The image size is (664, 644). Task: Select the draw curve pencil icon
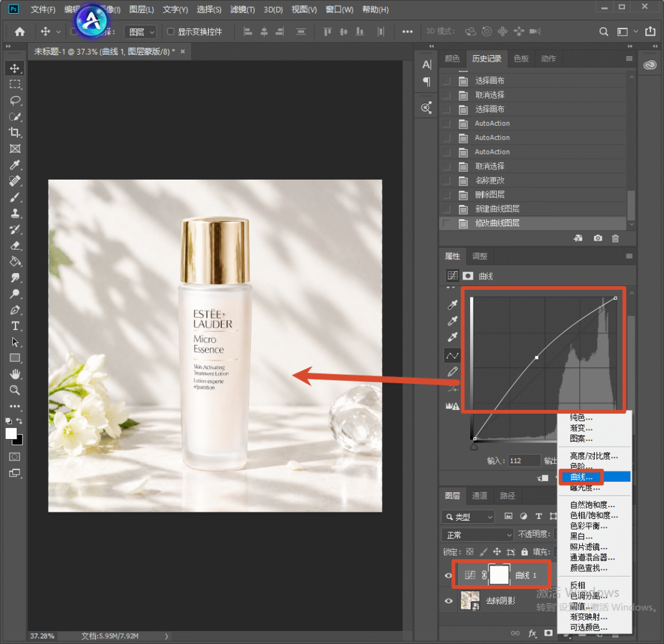452,372
